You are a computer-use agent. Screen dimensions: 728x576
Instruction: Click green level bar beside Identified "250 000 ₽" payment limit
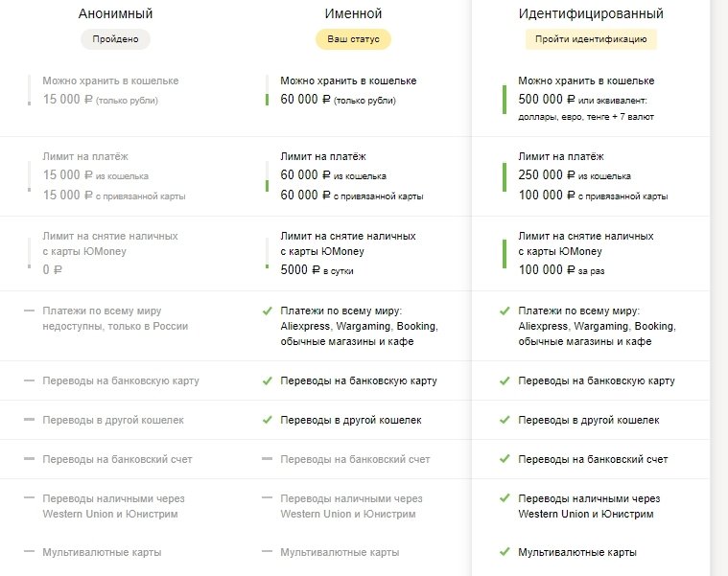505,176
